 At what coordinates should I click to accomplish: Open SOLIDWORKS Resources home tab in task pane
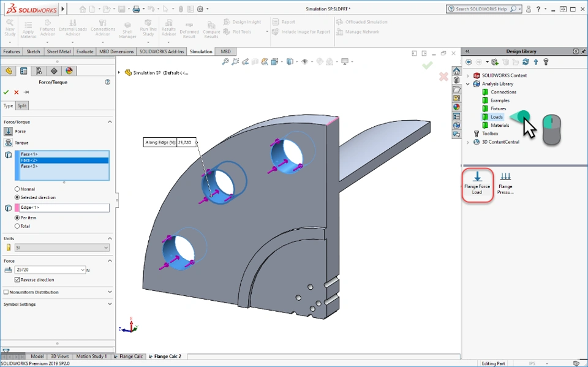click(x=456, y=71)
